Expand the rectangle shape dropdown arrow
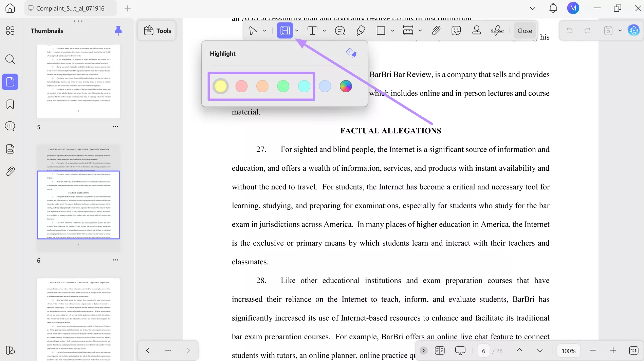Screen dimensions: 644x361 point(393,31)
